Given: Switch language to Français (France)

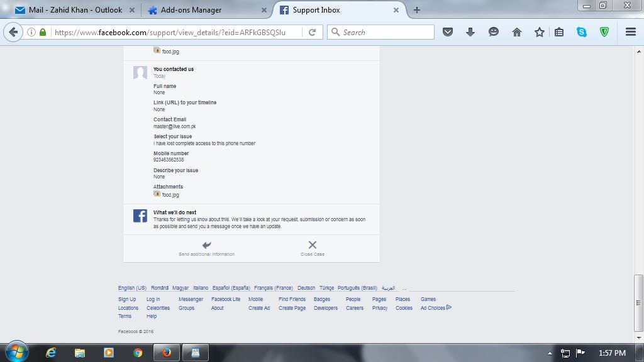Looking at the screenshot, I should (x=274, y=288).
